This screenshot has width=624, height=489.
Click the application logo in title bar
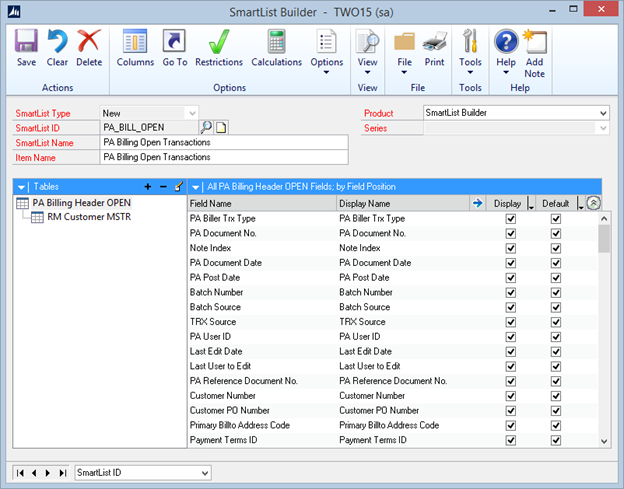14,12
